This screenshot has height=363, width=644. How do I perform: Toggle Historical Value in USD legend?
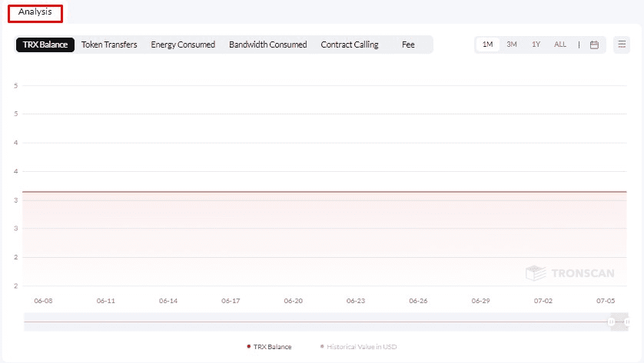(x=359, y=347)
